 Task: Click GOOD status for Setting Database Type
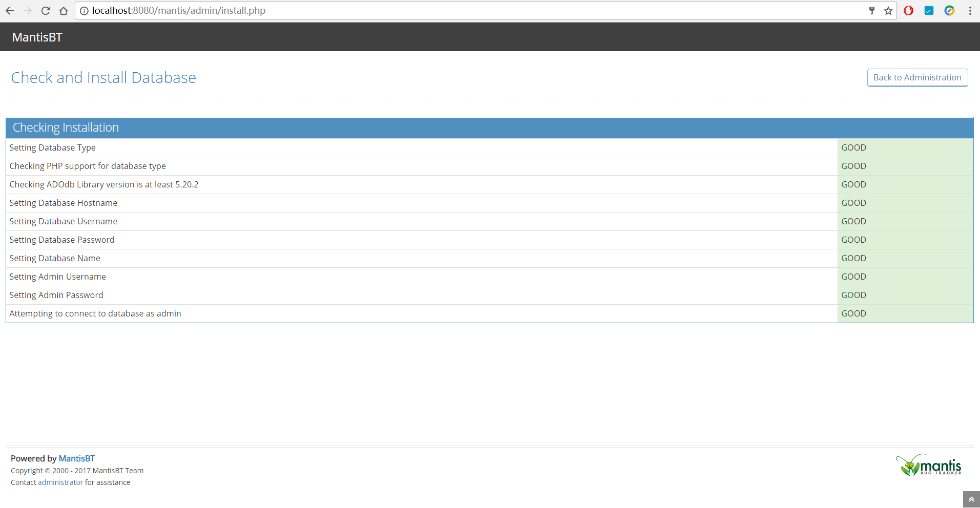click(854, 147)
